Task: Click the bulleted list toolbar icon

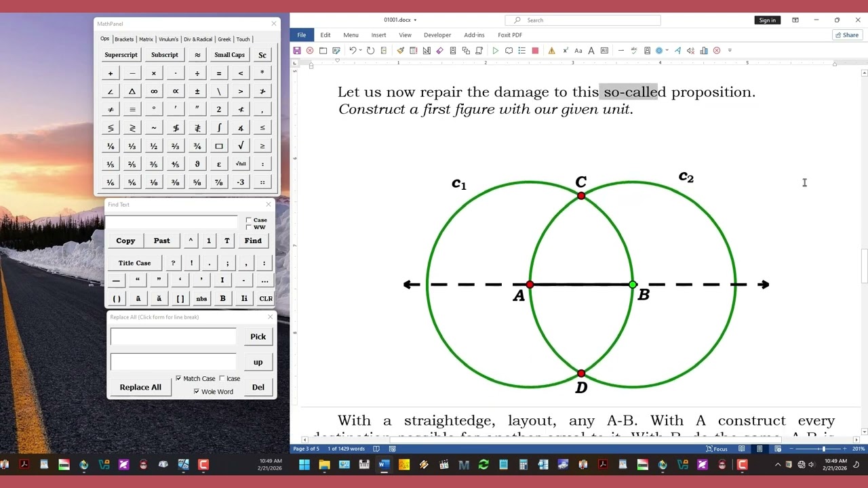Action: [521, 50]
